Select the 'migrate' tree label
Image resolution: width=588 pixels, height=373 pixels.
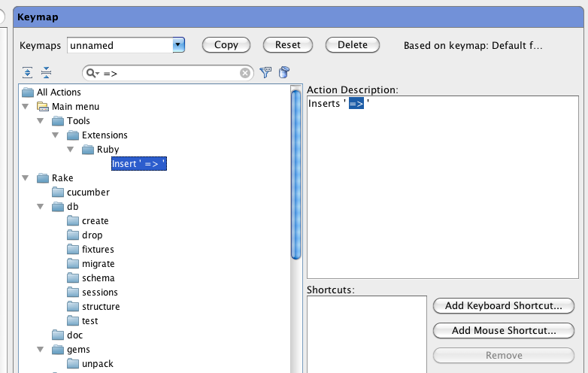99,264
